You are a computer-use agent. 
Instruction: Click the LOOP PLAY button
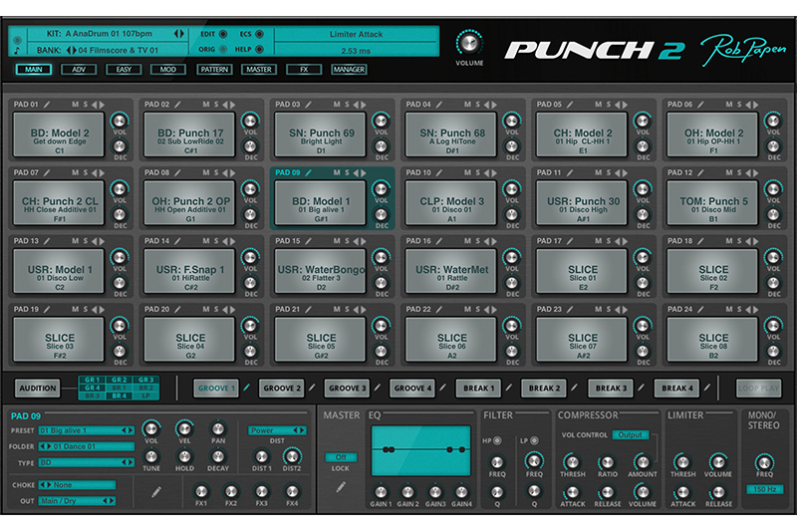(x=759, y=389)
